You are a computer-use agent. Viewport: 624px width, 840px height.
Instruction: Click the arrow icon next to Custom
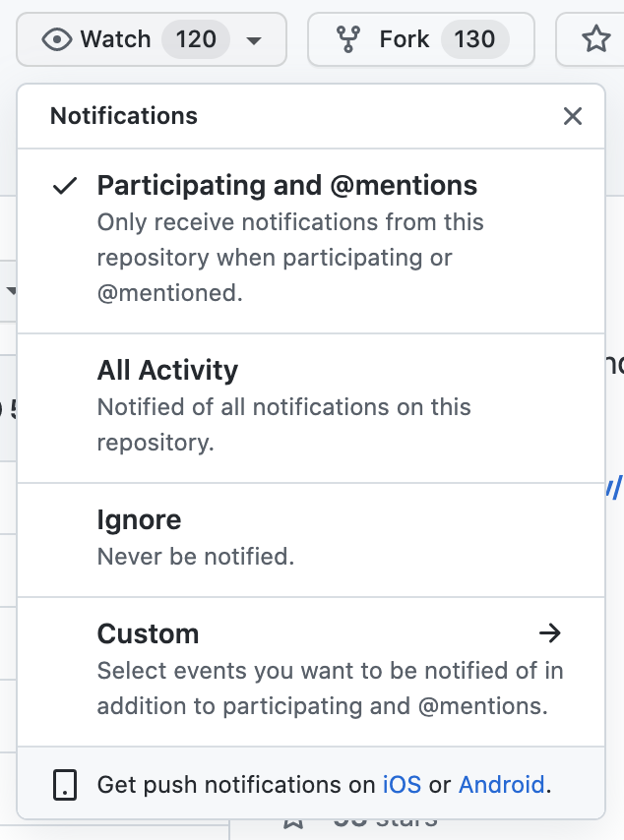tap(550, 633)
